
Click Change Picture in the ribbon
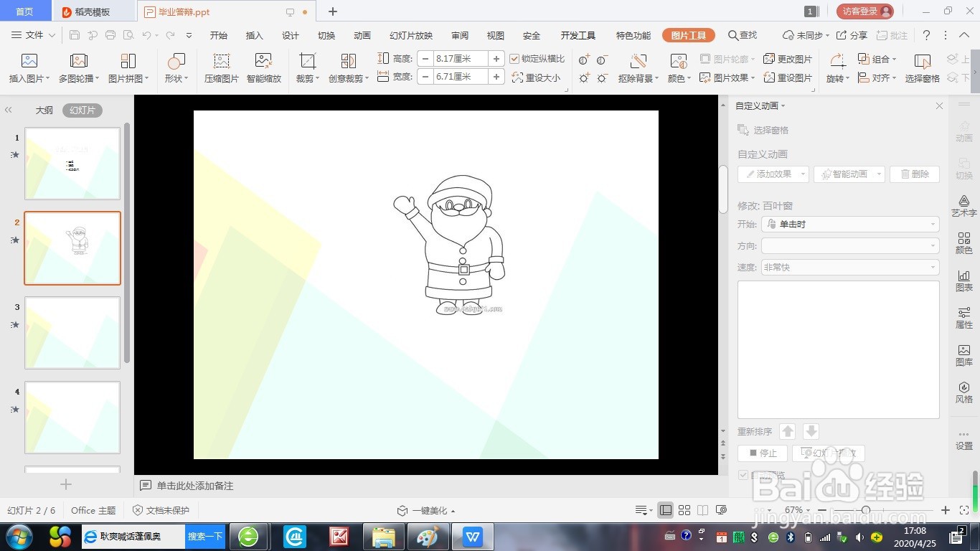tap(788, 59)
